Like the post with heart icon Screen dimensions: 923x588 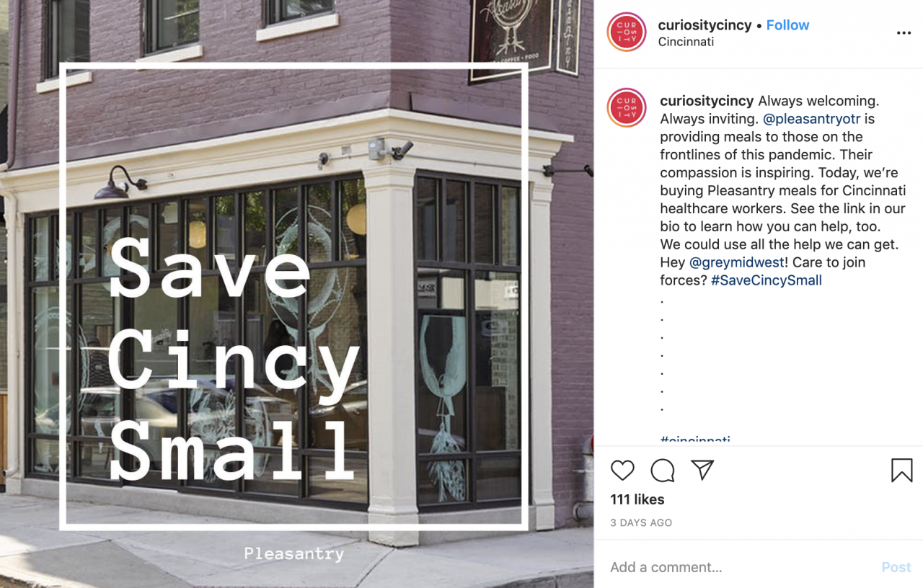pyautogui.click(x=622, y=471)
